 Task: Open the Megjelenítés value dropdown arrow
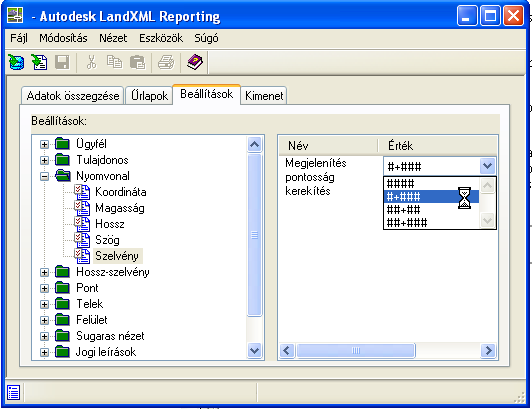point(488,166)
